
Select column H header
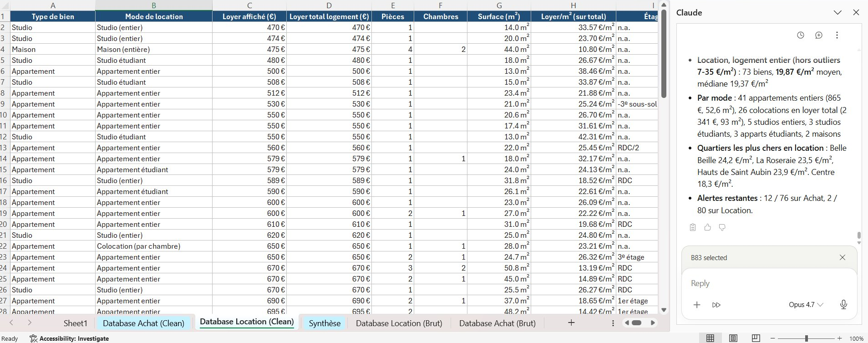tap(574, 5)
